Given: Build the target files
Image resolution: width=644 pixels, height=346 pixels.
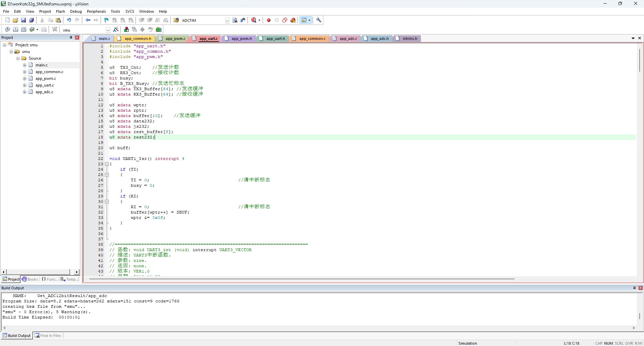Looking at the screenshot, I should coord(15,30).
